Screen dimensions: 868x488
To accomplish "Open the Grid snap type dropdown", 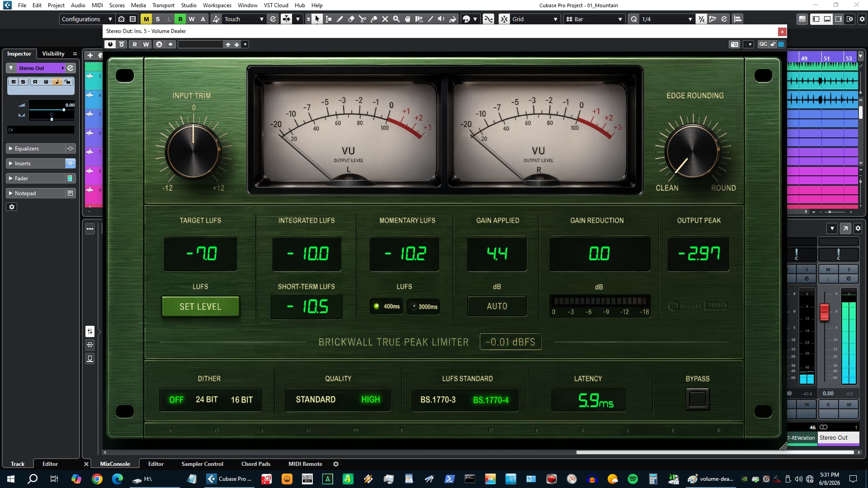I will pos(535,19).
